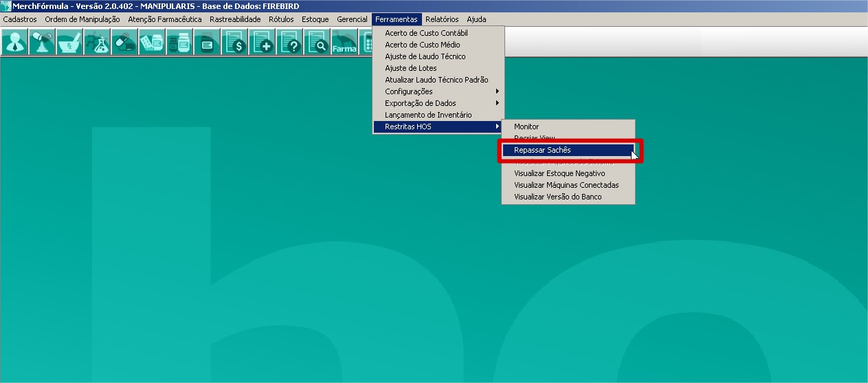The image size is (868, 383).
Task: Open the Farma toolbar icon
Action: pyautogui.click(x=344, y=43)
